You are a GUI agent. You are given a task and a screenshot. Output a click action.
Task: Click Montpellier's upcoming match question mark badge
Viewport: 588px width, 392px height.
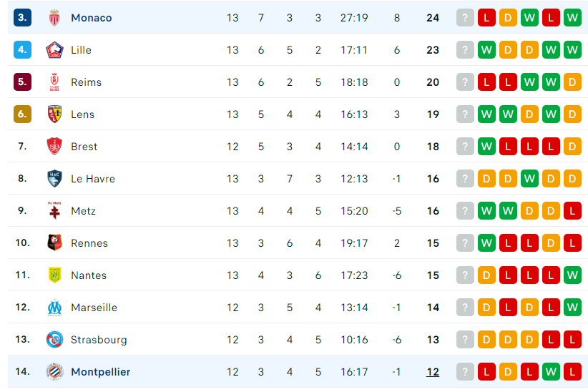pos(465,372)
